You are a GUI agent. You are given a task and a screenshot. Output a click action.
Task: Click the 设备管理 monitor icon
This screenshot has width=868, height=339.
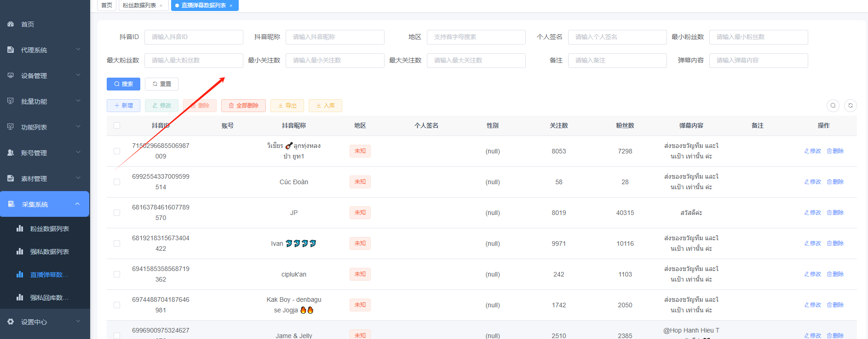tap(11, 75)
